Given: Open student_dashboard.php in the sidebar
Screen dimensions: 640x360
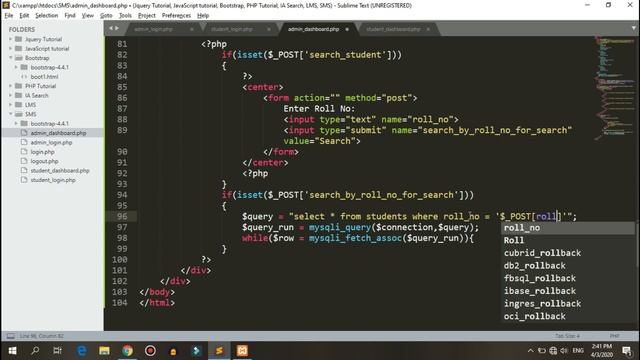Looking at the screenshot, I should pyautogui.click(x=60, y=171).
